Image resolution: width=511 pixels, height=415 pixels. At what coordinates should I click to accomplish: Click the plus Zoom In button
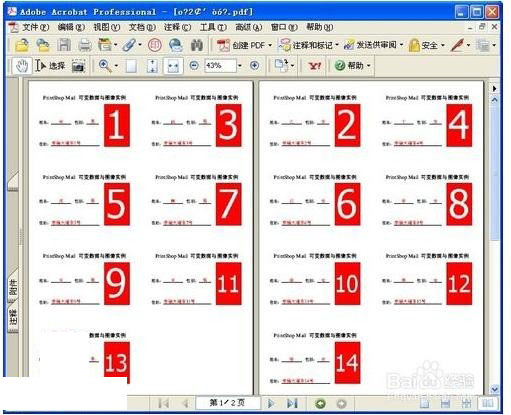[x=254, y=65]
